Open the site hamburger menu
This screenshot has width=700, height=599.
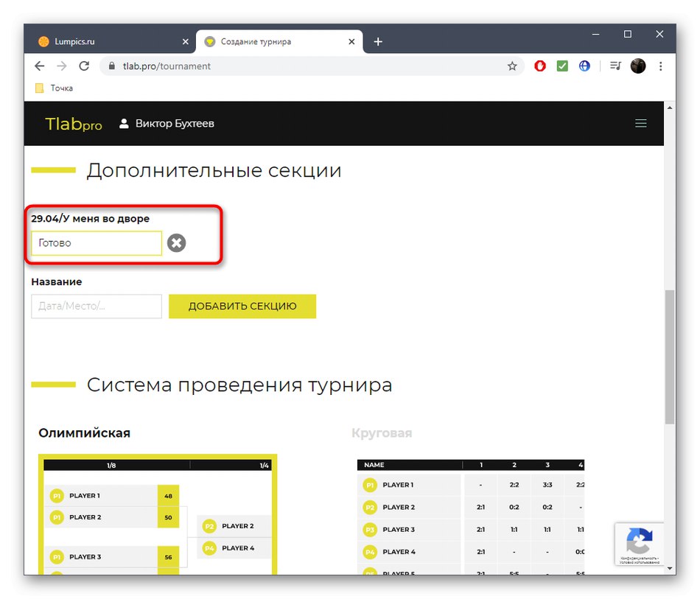pos(640,123)
